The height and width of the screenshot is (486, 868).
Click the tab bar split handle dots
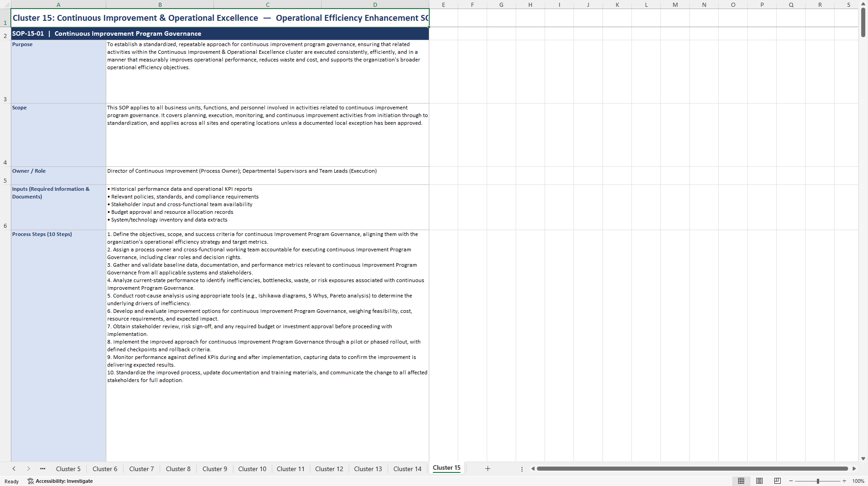(522, 469)
